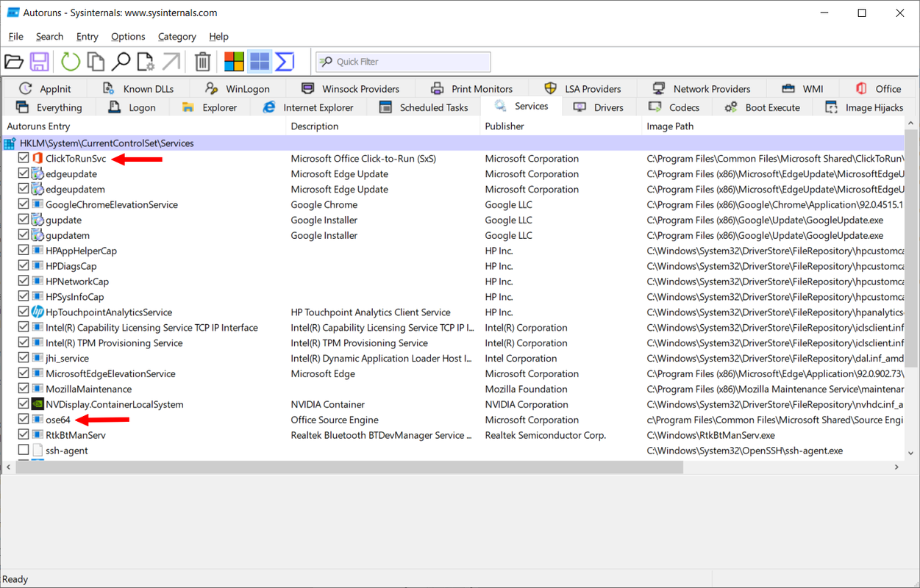Open the Entry menu
The height and width of the screenshot is (588, 920).
[x=87, y=37]
